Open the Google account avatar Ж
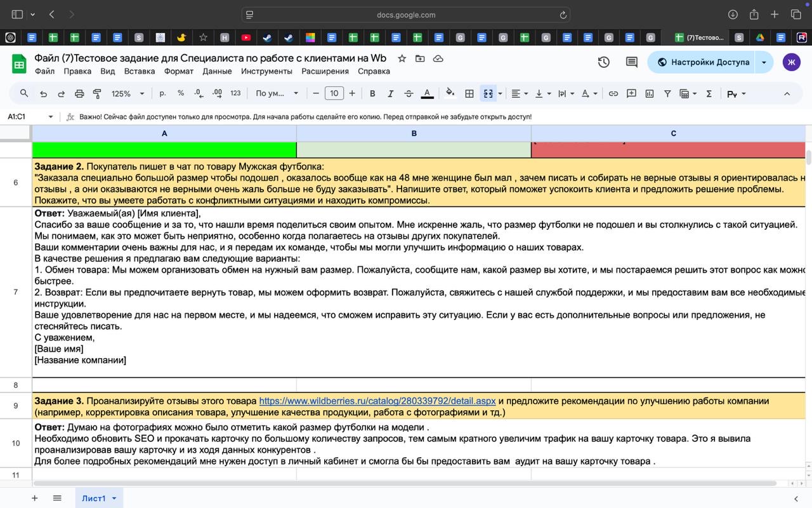 pyautogui.click(x=791, y=62)
